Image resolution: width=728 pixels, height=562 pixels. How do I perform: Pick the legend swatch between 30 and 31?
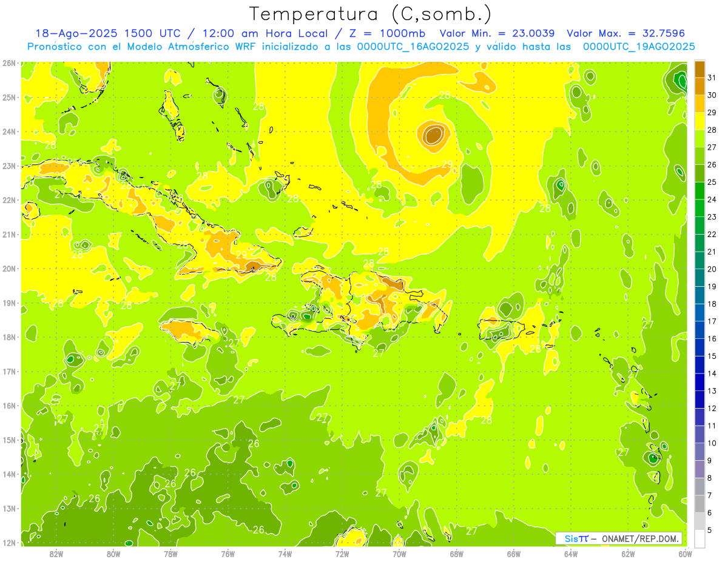point(699,87)
